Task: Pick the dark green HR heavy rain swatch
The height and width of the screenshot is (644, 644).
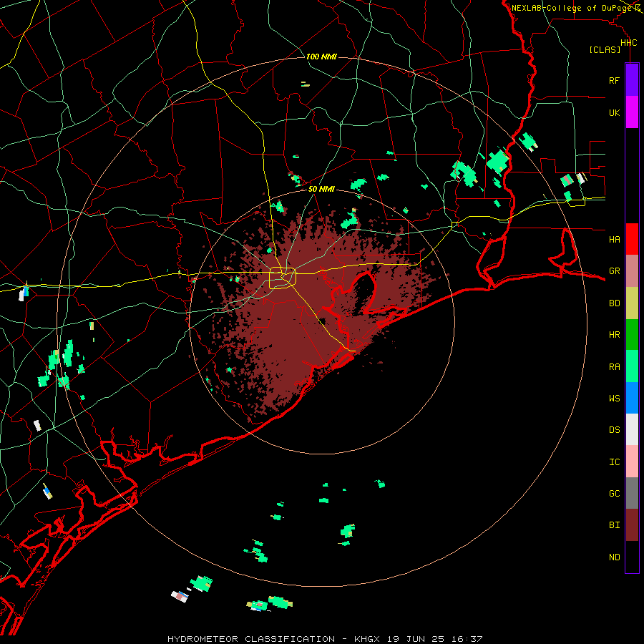Action: pyautogui.click(x=632, y=335)
